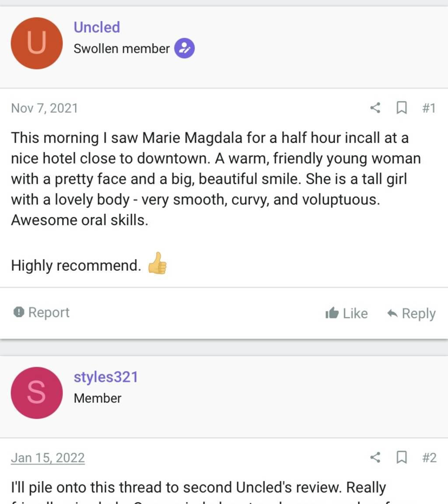Bookmark post #1
The image size is (448, 504).
click(401, 108)
